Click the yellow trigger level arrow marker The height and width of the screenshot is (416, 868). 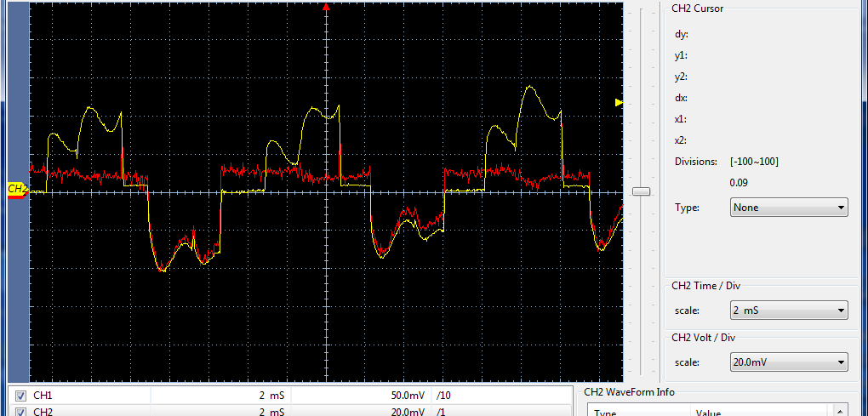[619, 102]
